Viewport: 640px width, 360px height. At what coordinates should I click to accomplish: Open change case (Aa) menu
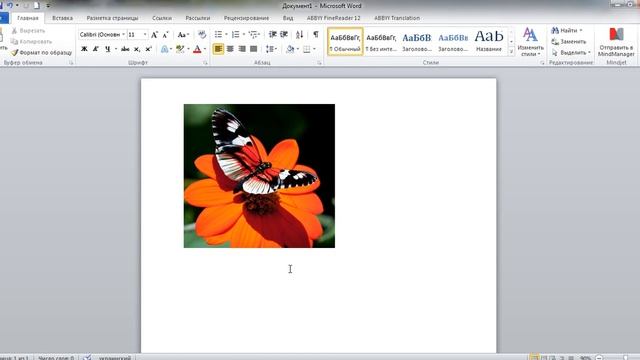[x=183, y=35]
